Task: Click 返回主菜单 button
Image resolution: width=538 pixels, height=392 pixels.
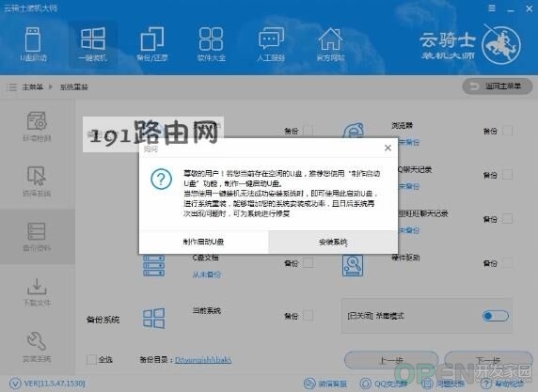Action: tap(498, 86)
